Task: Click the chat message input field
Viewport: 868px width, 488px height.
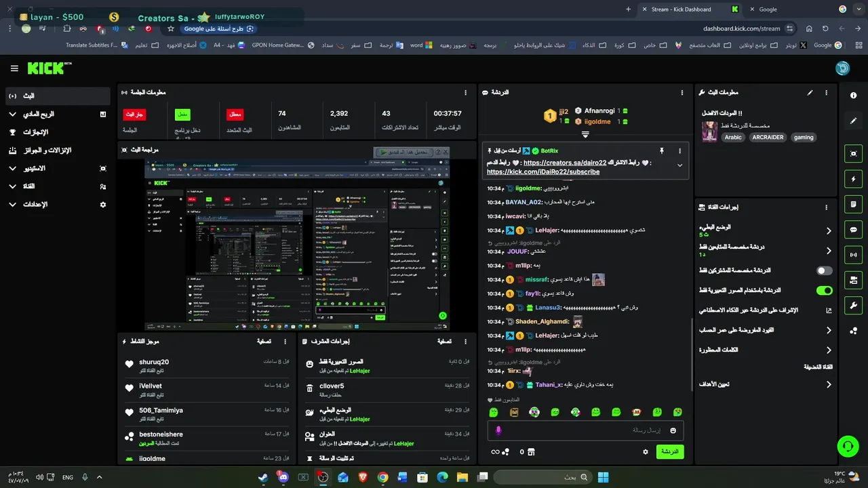Action: pyautogui.click(x=585, y=430)
